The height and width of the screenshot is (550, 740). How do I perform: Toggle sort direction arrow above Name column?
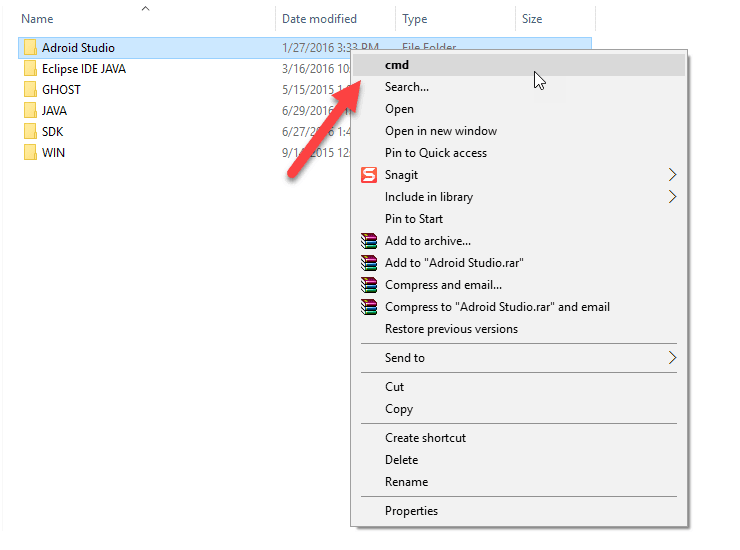(145, 8)
